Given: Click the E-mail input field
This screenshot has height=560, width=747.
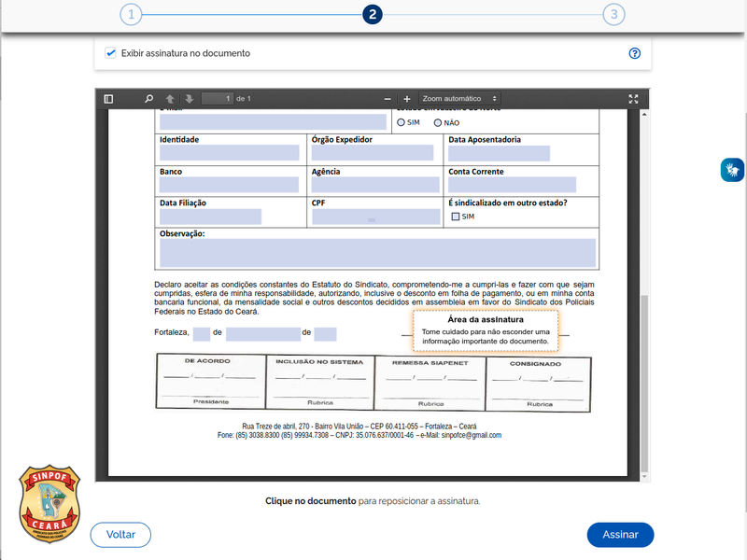Looking at the screenshot, I should [x=273, y=122].
